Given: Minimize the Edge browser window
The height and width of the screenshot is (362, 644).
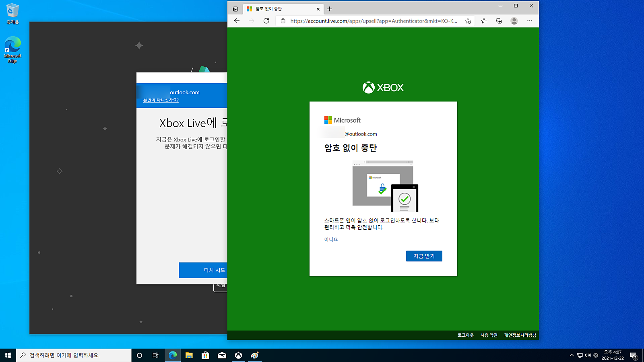Looking at the screenshot, I should pyautogui.click(x=500, y=6).
